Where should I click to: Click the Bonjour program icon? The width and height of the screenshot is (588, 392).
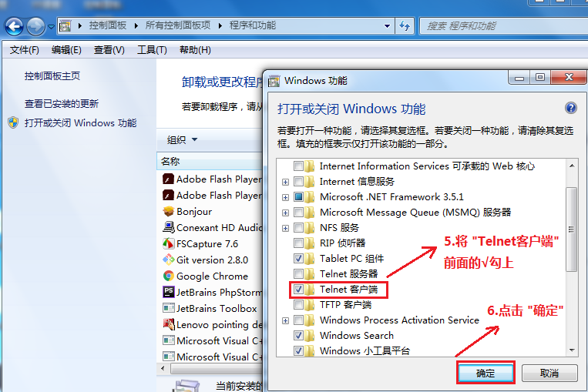(x=168, y=211)
